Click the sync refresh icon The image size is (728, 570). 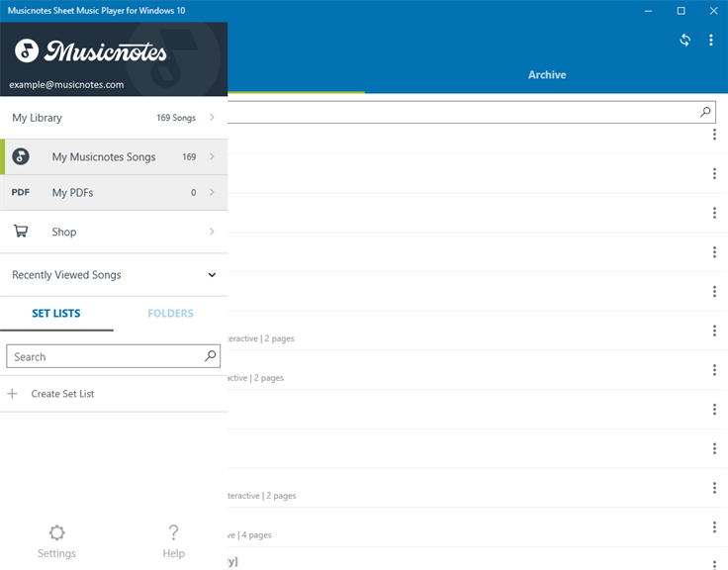pos(684,40)
